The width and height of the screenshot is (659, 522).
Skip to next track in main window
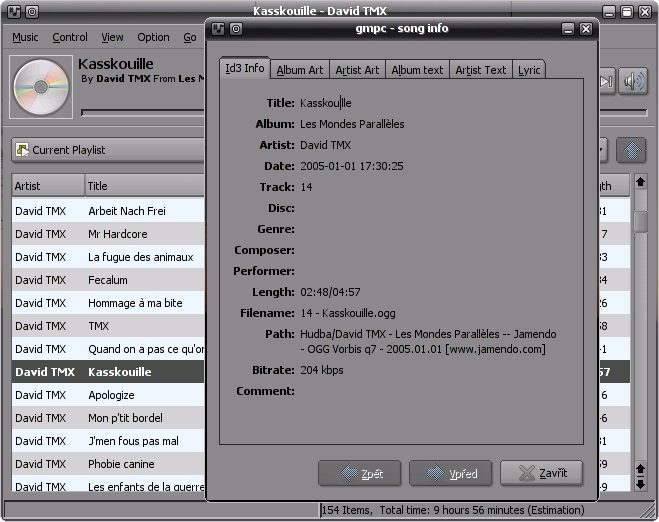[607, 81]
